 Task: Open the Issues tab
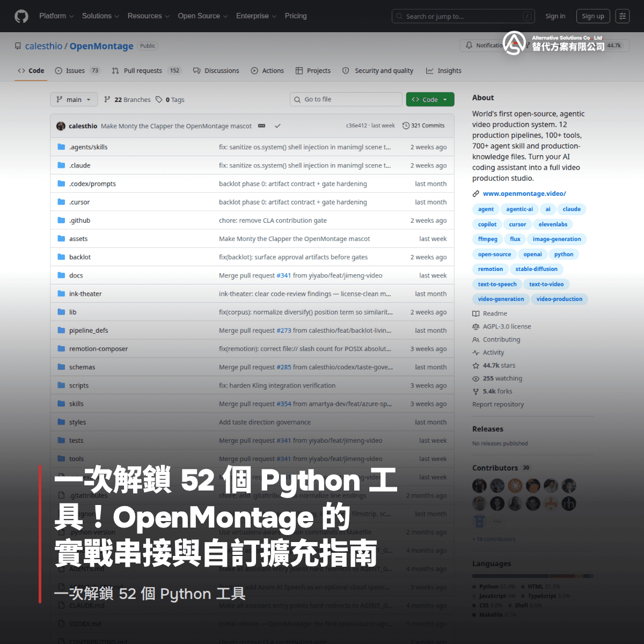(x=77, y=70)
